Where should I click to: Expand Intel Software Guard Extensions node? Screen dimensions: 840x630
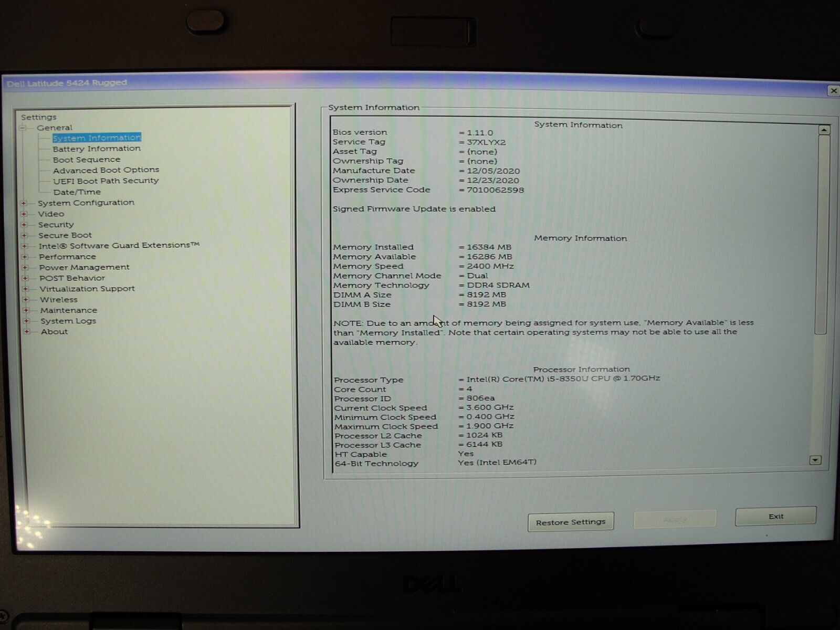[24, 246]
